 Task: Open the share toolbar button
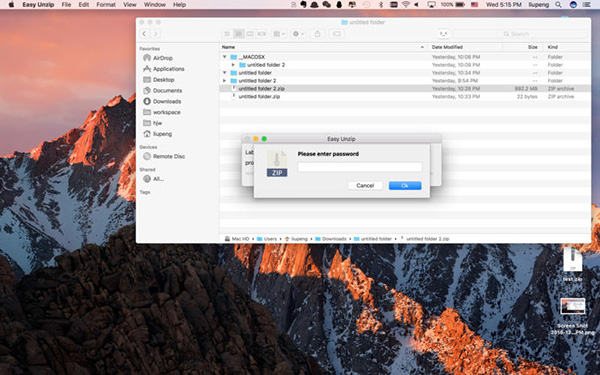tap(318, 34)
